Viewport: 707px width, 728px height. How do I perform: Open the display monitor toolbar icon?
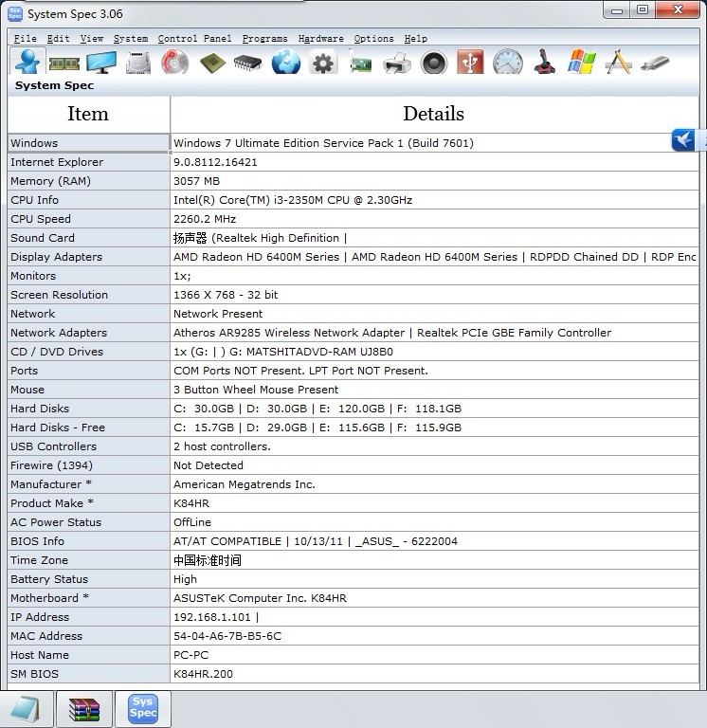click(x=101, y=64)
